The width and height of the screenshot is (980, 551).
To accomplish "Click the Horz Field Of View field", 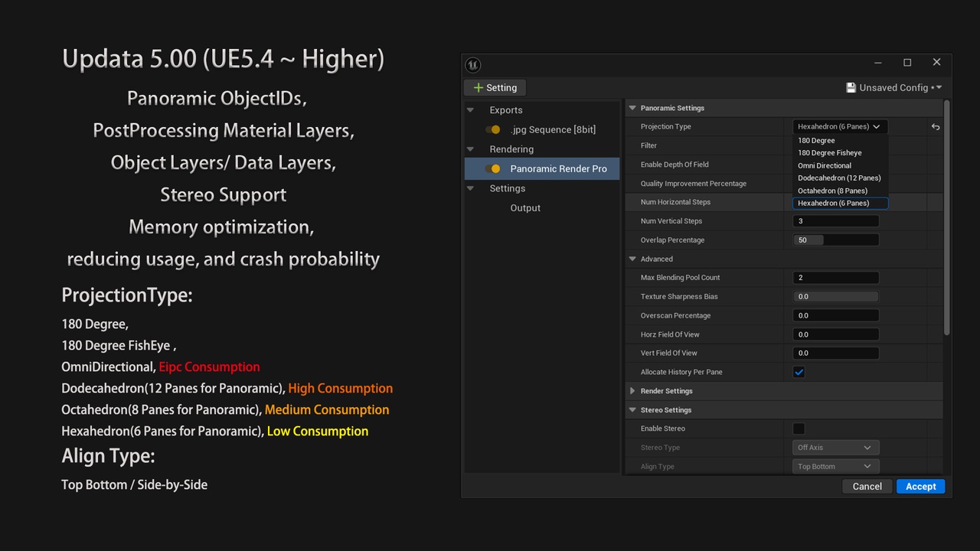I will pos(836,334).
